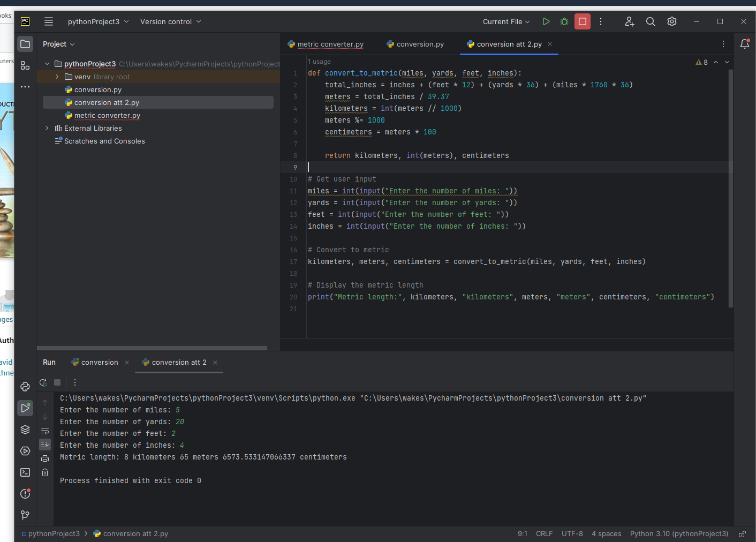756x542 pixels.
Task: Open Current File run configuration dropdown
Action: coord(506,21)
